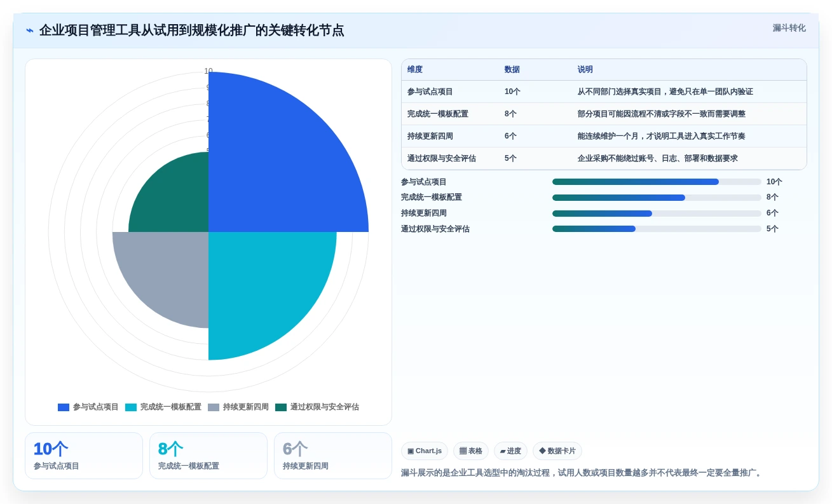The width and height of the screenshot is (832, 504).
Task: Open the 6个 持续更新四周 data card
Action: pyautogui.click(x=333, y=456)
